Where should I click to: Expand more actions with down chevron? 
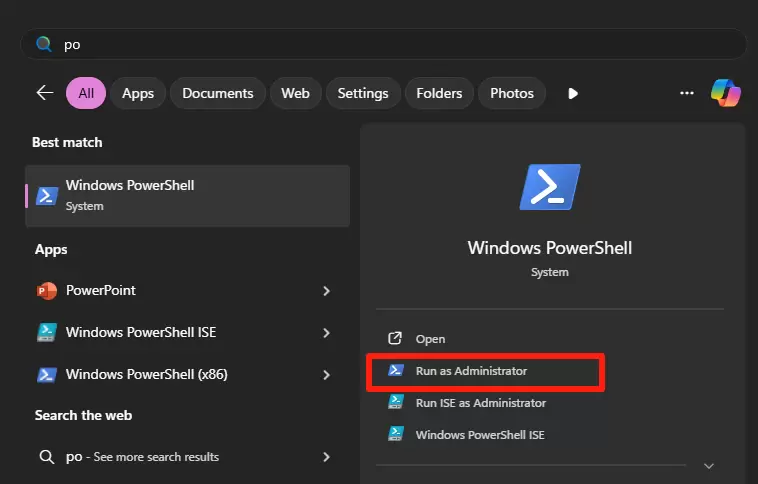point(709,465)
